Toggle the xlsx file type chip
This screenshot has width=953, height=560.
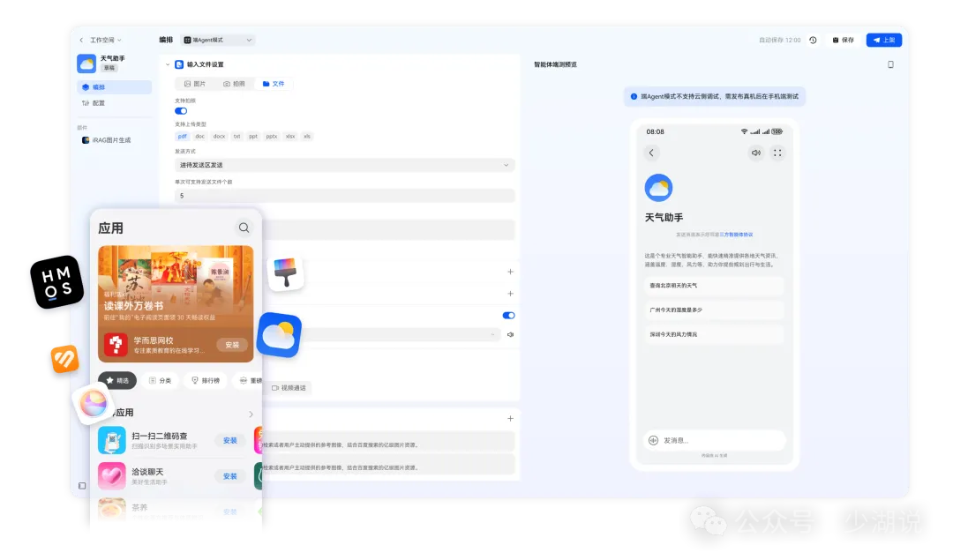pos(290,137)
